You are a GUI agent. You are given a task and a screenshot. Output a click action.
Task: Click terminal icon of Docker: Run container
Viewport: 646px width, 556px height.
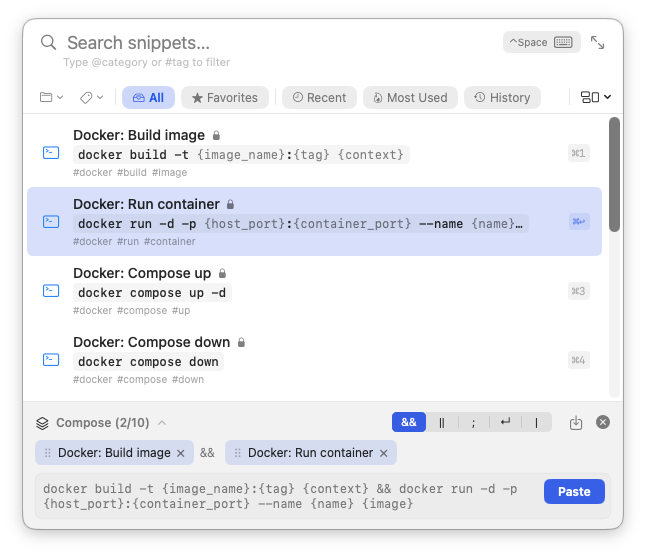[x=51, y=222]
